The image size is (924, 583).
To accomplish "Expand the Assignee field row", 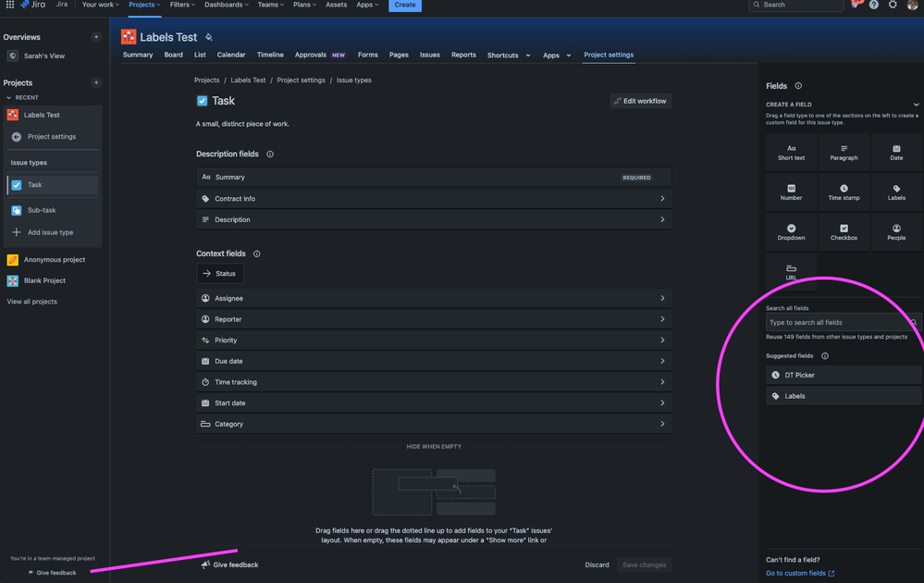I will click(434, 298).
